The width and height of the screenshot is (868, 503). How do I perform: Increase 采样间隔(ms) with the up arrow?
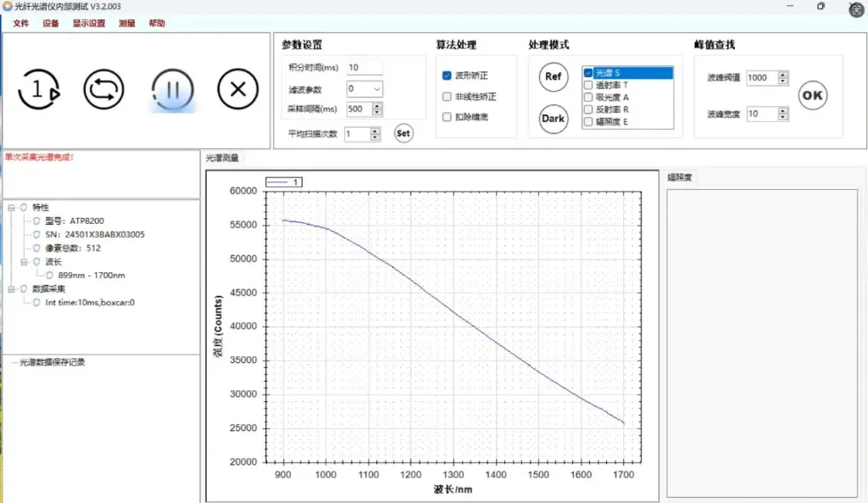coord(377,106)
